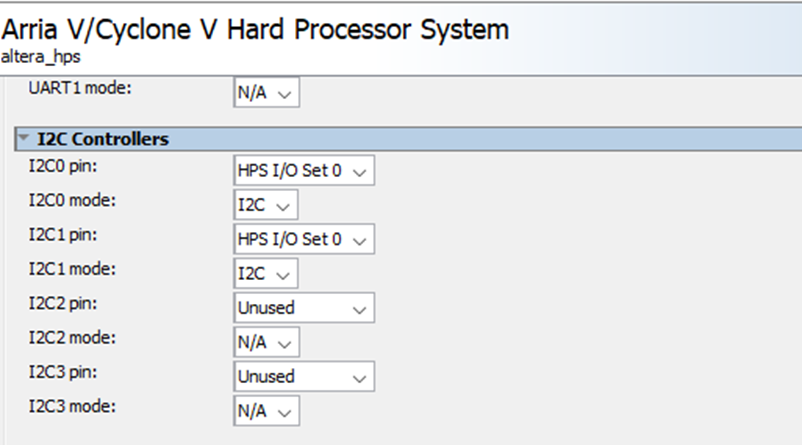The width and height of the screenshot is (802, 445).
Task: Open the I2C2 pin dropdown
Action: point(304,308)
